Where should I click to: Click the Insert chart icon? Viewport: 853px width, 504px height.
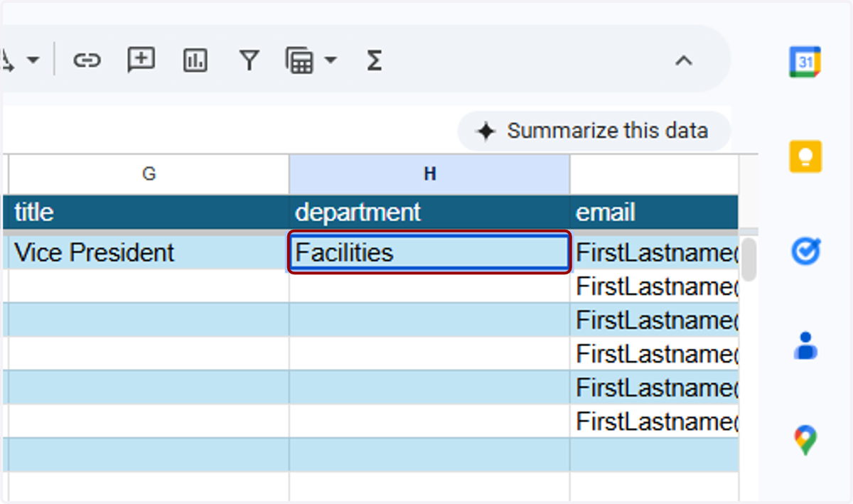pyautogui.click(x=195, y=60)
